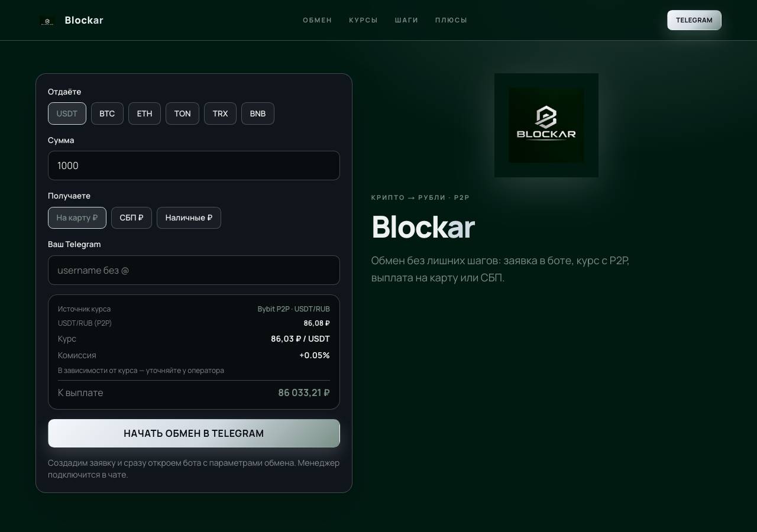
Task: Click the Комиссия label in rate box
Action: click(x=77, y=355)
